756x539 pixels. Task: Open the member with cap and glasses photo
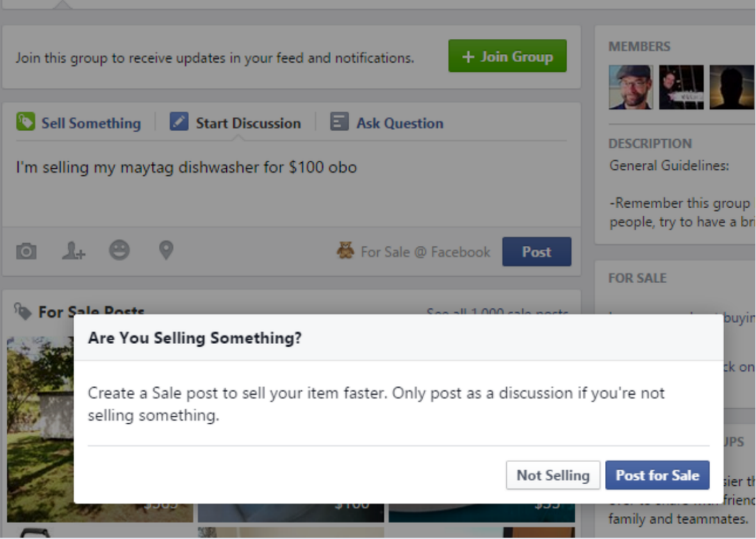click(x=630, y=87)
